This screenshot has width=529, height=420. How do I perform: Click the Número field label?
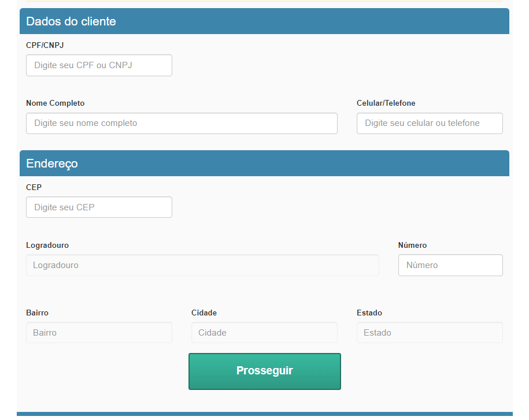(412, 246)
